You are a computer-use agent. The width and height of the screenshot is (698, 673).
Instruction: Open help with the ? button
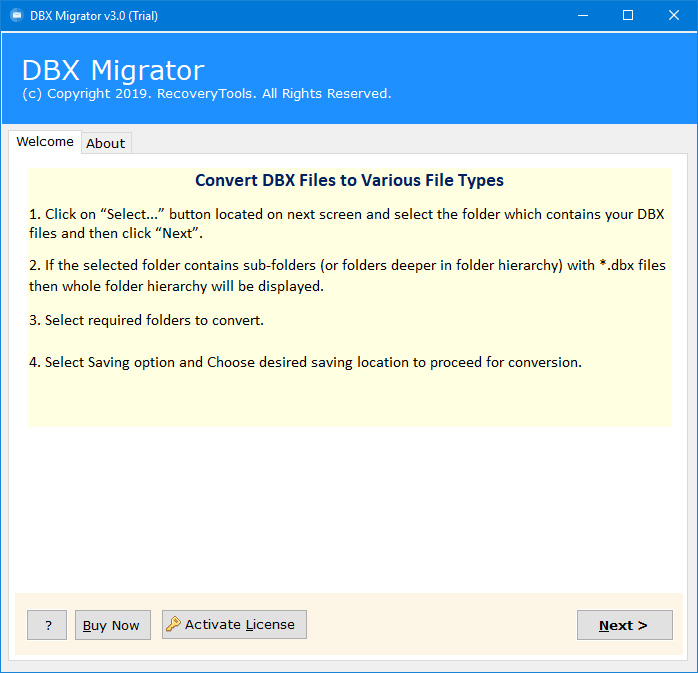[47, 625]
